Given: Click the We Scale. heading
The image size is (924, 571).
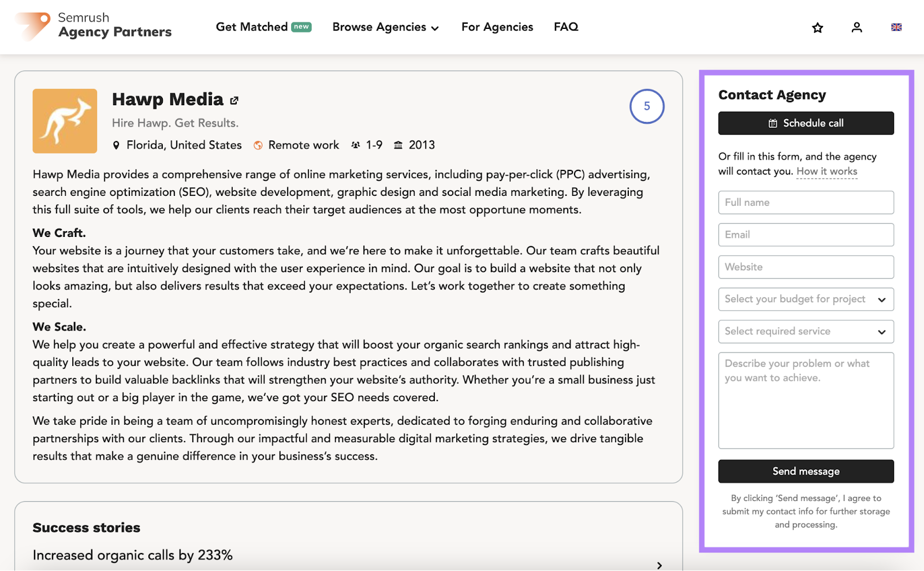Looking at the screenshot, I should point(59,327).
